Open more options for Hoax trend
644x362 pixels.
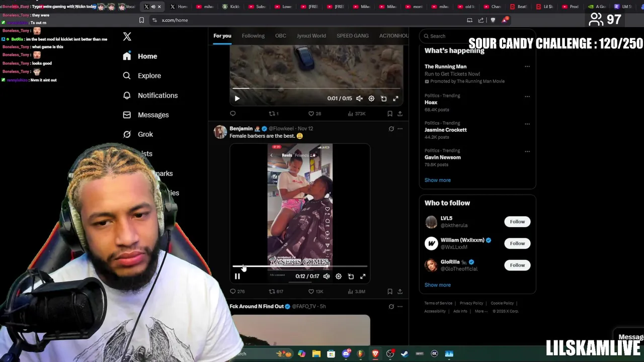pyautogui.click(x=527, y=96)
